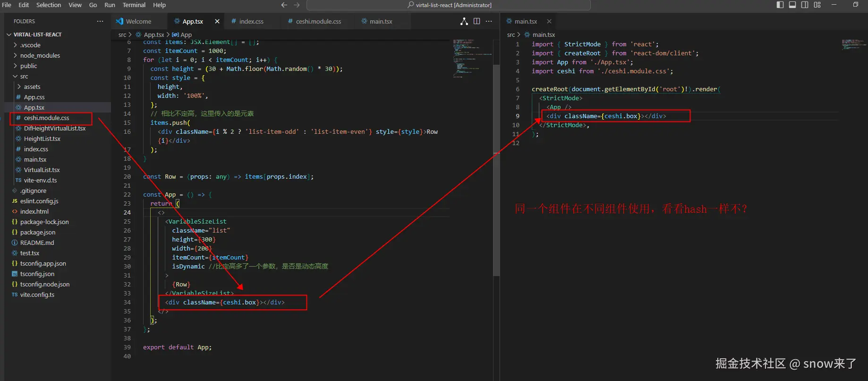
Task: Open the View menu
Action: click(75, 5)
